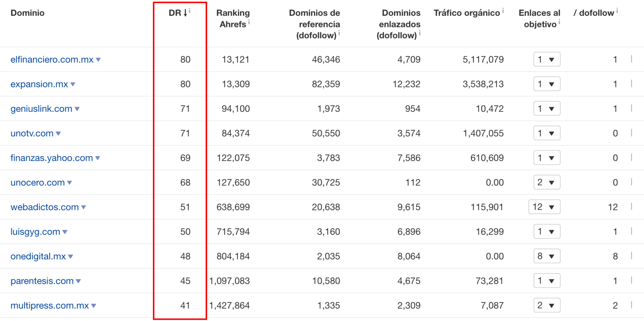Click info icon beside Dominios enlazados header
The height and width of the screenshot is (321, 644).
[x=420, y=33]
